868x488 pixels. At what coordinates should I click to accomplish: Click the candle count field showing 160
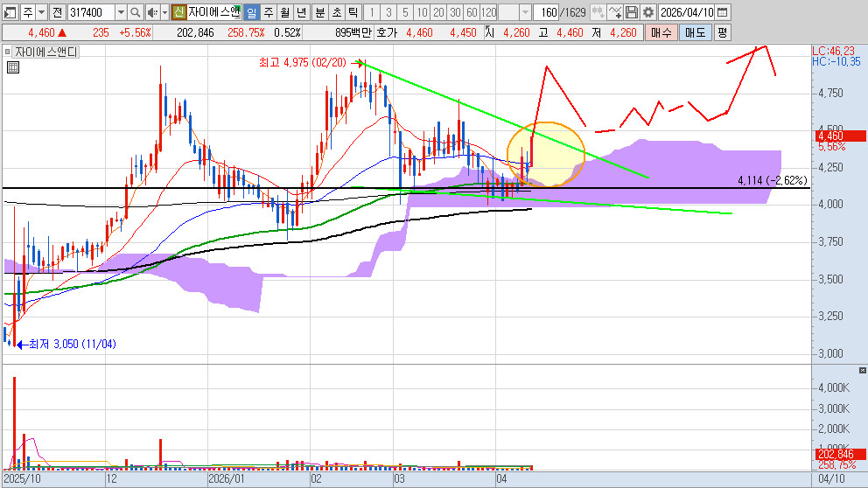546,11
